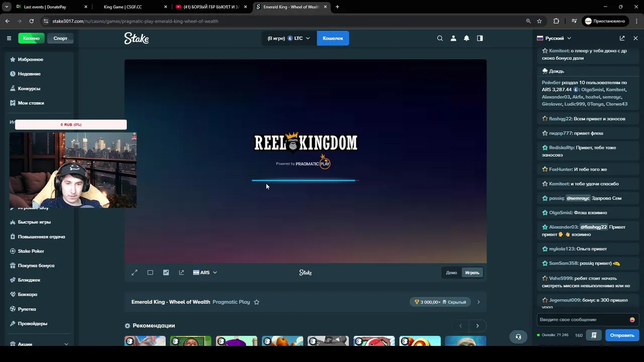Open the hamburger menu in Stake header
This screenshot has width=644, height=362.
point(9,38)
